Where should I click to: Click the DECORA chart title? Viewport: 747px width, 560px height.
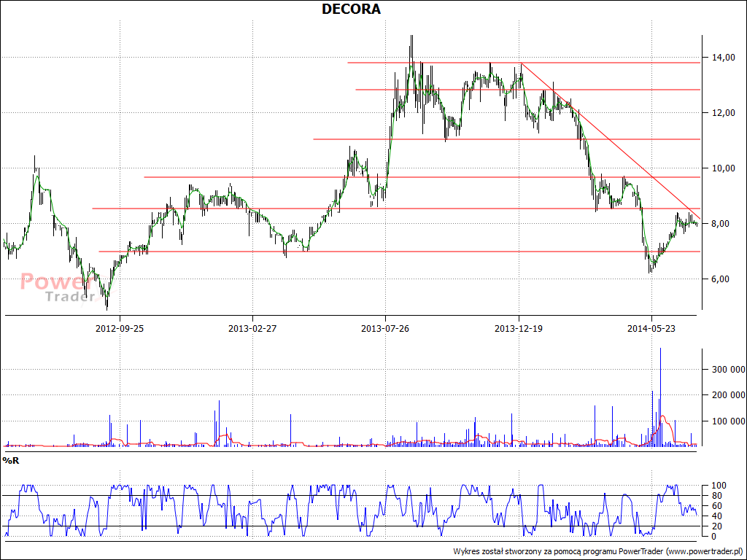[352, 9]
